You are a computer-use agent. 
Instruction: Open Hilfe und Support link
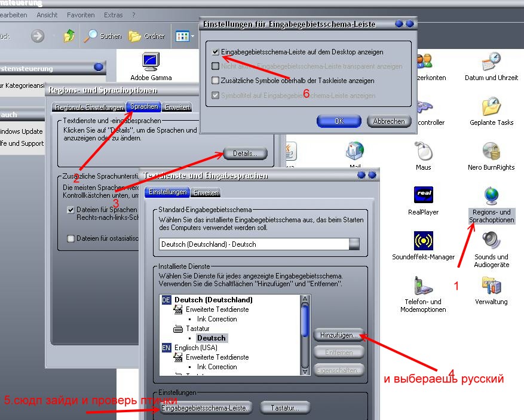click(22, 143)
